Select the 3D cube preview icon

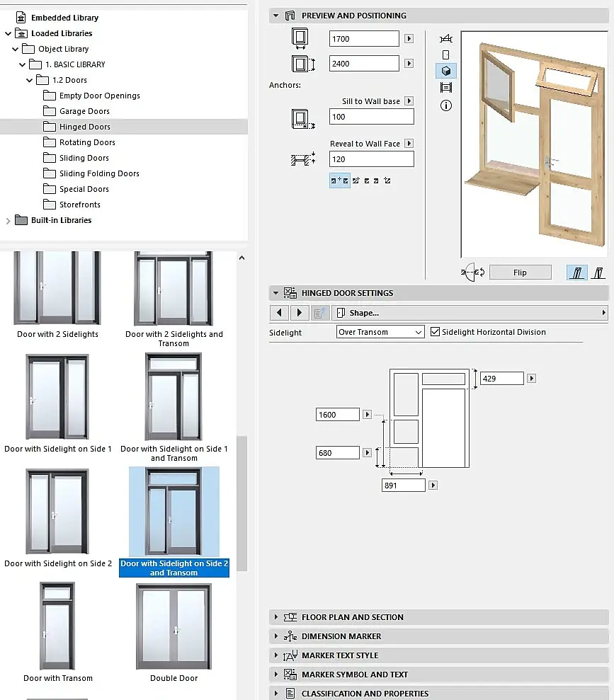coord(445,71)
